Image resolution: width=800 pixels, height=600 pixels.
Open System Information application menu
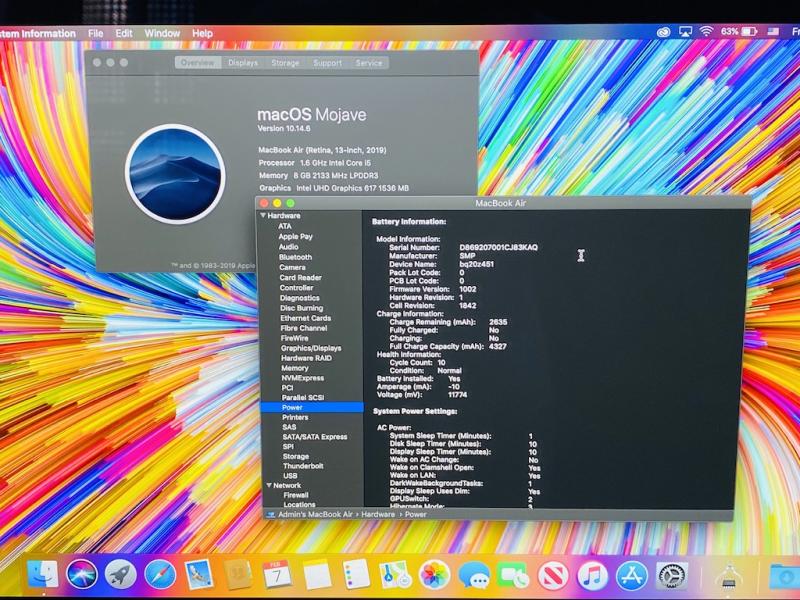(x=37, y=34)
